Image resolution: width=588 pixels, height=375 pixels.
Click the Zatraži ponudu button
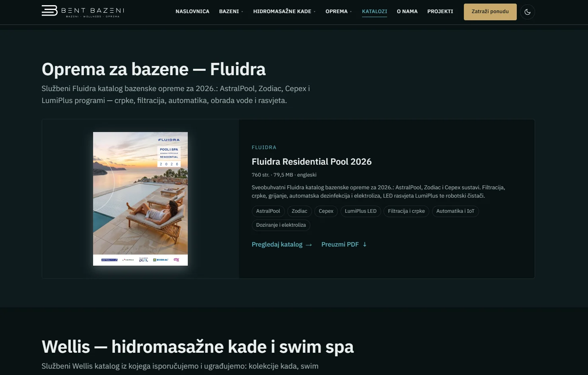pyautogui.click(x=490, y=12)
